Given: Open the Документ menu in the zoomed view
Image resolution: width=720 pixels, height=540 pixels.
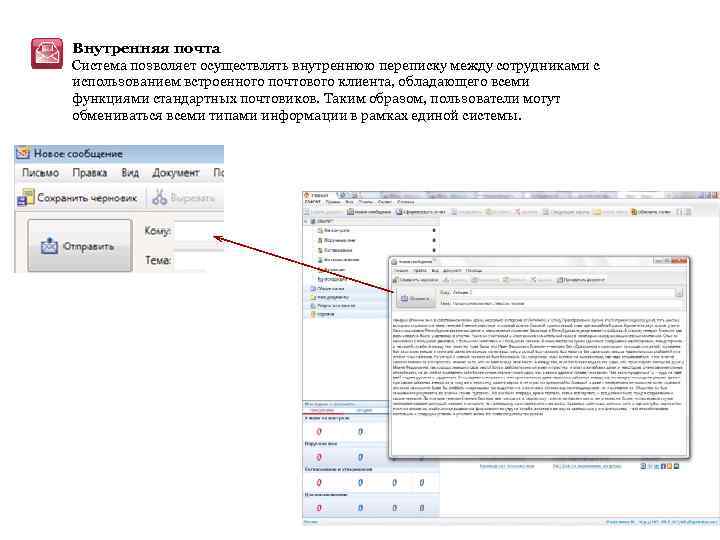Looking at the screenshot, I should coord(175,173).
